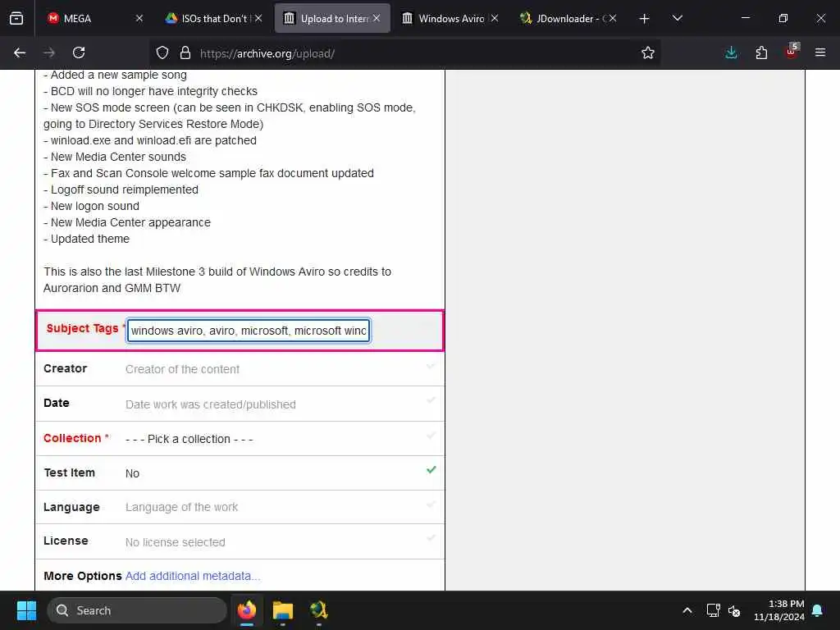Screen dimensions: 840x630
Task: Open the network status tray icon
Action: 713,610
